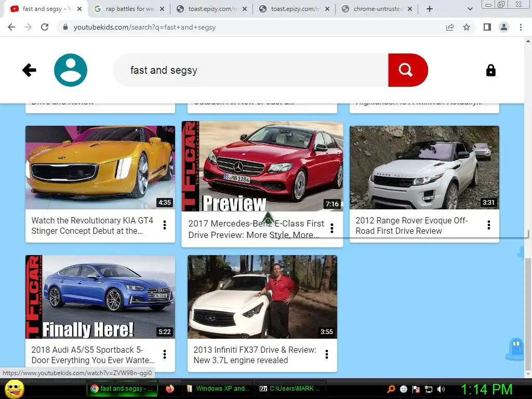This screenshot has width=532, height=399.
Task: Go back using the black arrow icon
Action: click(x=29, y=70)
